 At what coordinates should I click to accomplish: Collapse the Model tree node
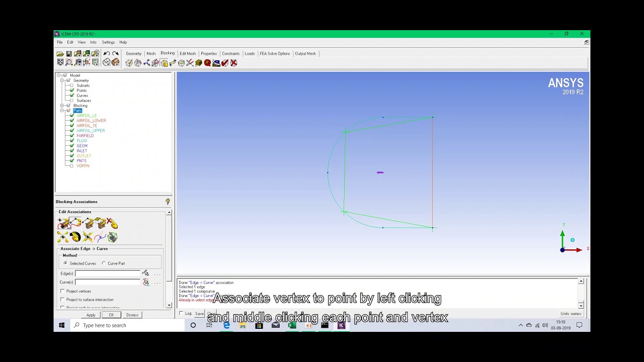point(59,75)
